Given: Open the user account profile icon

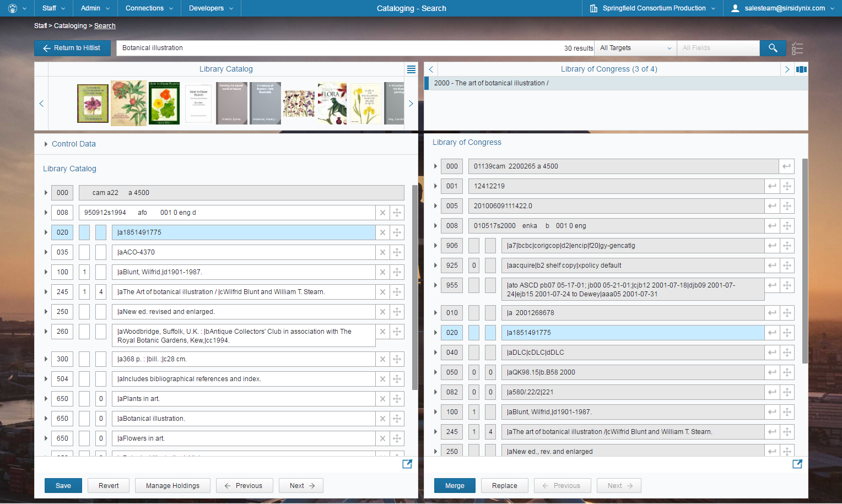Looking at the screenshot, I should (x=735, y=8).
